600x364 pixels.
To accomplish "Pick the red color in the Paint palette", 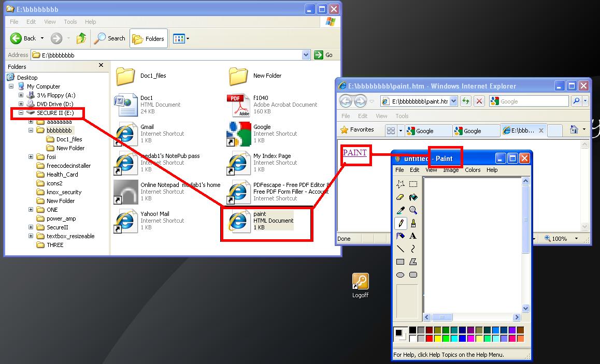I will pyautogui.click(x=430, y=339).
